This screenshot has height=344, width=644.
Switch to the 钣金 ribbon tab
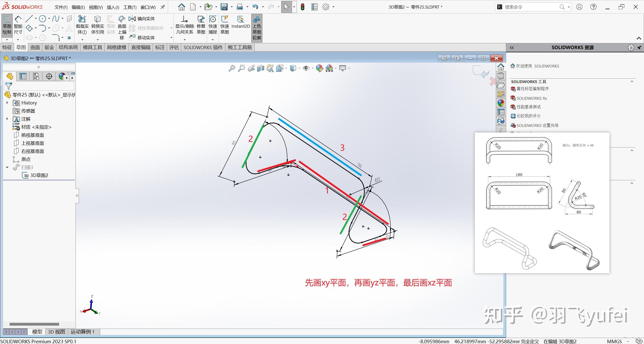[49, 47]
